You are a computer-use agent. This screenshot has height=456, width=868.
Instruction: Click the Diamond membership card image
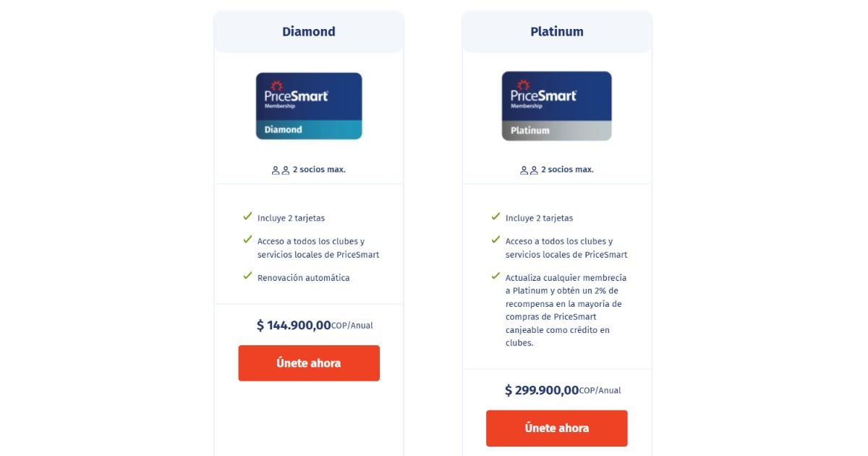309,106
